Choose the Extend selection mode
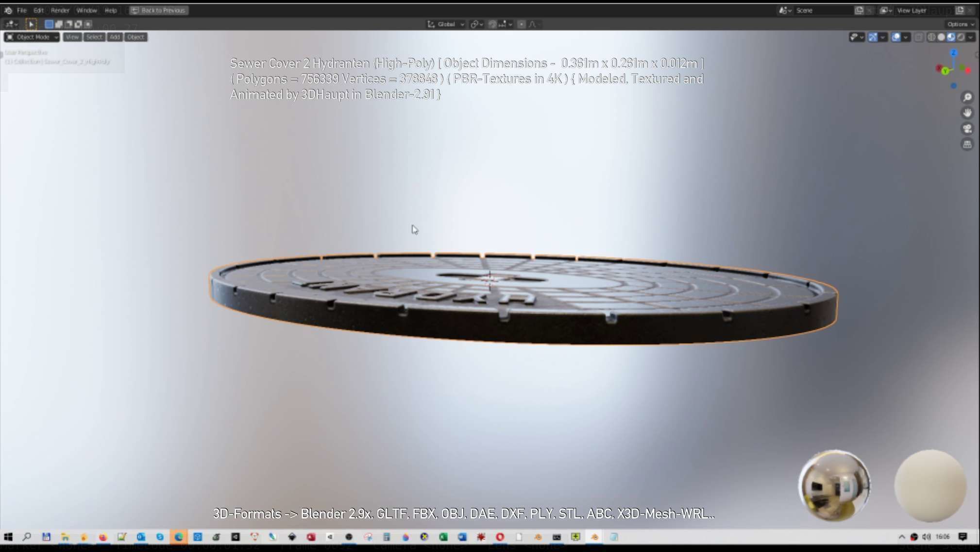Viewport: 980px width, 552px height. [x=59, y=24]
